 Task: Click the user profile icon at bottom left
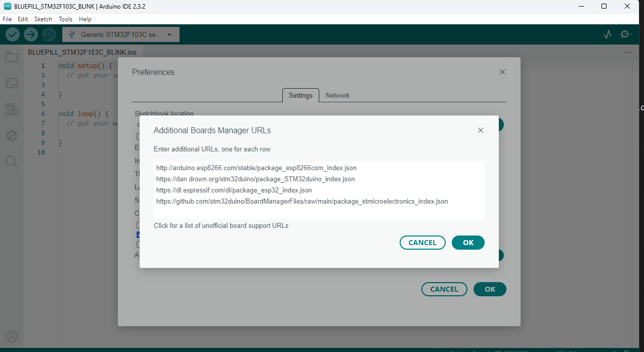12,336
